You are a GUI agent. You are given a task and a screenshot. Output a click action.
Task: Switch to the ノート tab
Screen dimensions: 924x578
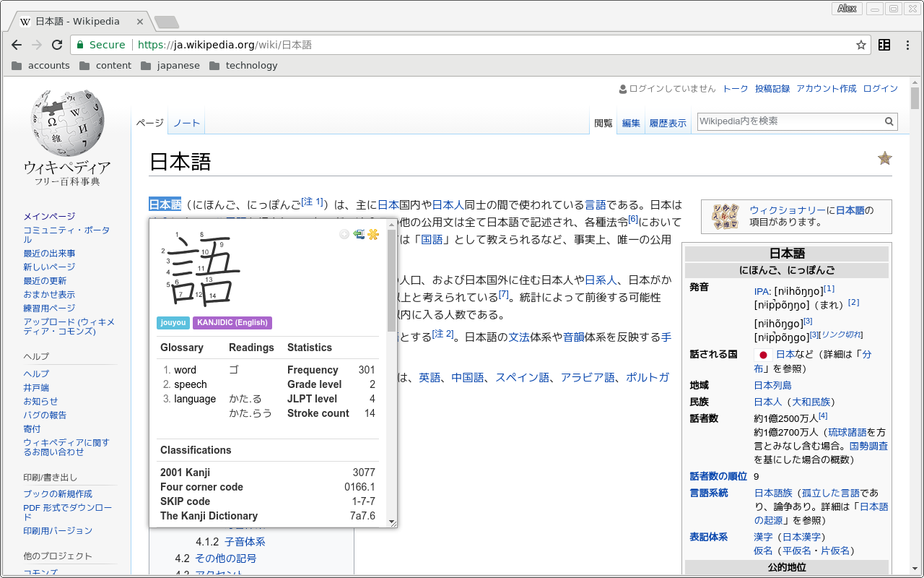(186, 123)
